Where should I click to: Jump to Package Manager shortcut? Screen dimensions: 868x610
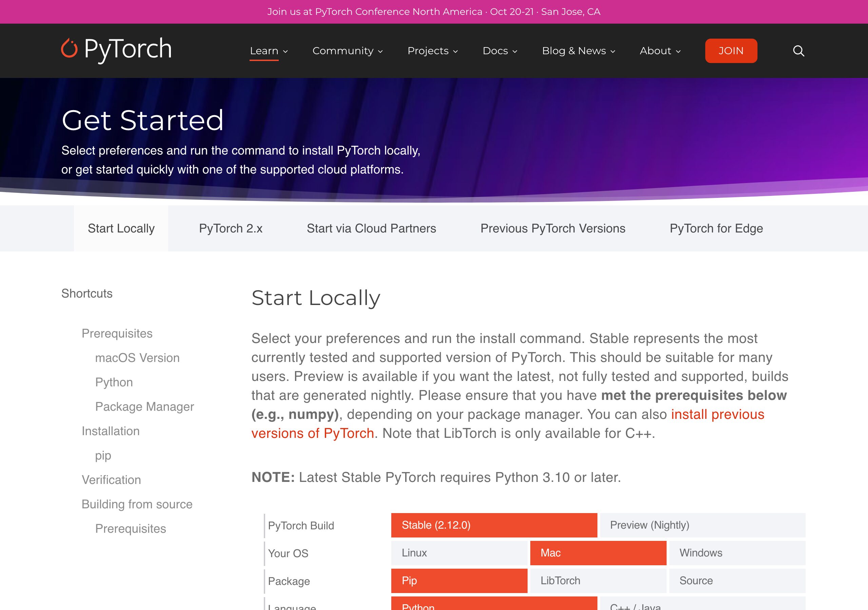(x=144, y=407)
